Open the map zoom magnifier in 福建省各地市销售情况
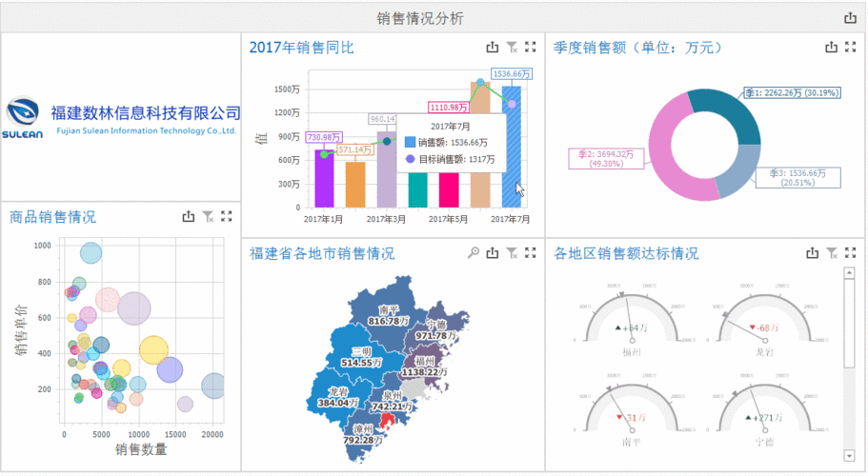 coord(474,252)
